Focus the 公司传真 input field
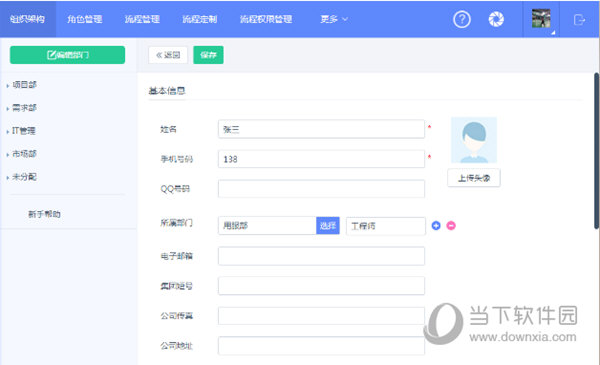600x365 pixels. coord(321,316)
